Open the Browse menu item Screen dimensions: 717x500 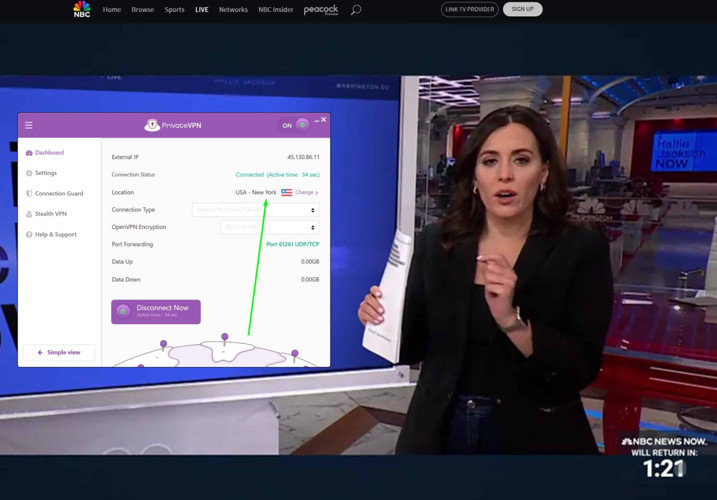[x=142, y=10]
